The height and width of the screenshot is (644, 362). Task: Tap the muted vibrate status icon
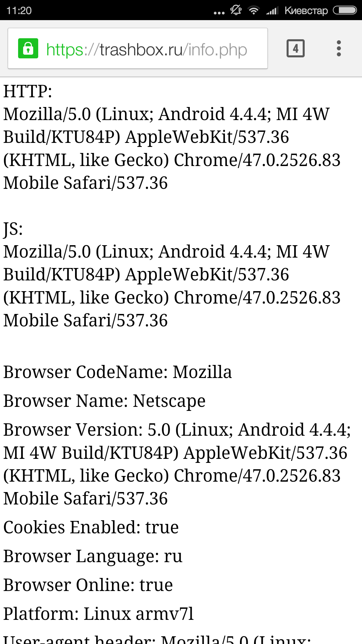pos(236,10)
